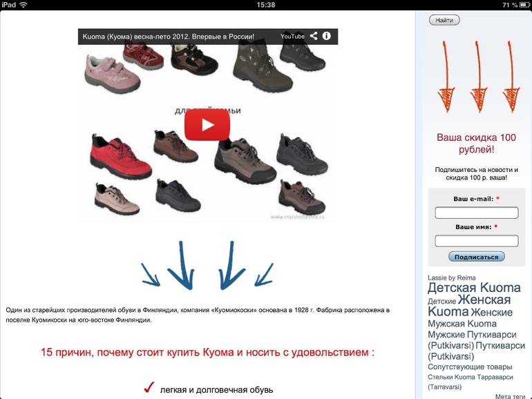Select the Мужская Kuoma tag
This screenshot has height=399, width=532.
pos(462,324)
